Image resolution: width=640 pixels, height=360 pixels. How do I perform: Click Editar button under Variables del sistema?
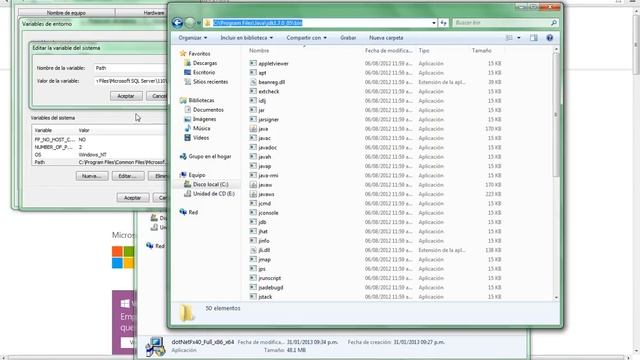coord(128,176)
